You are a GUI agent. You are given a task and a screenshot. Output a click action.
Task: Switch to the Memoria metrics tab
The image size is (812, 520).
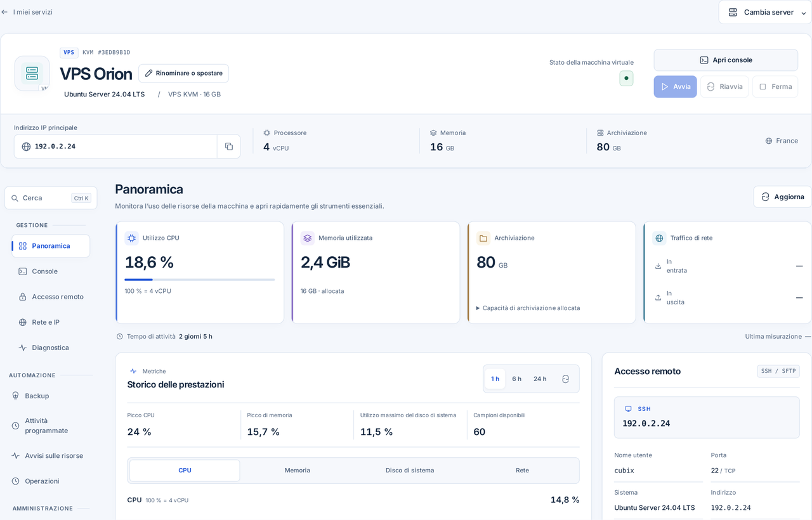[298, 471]
